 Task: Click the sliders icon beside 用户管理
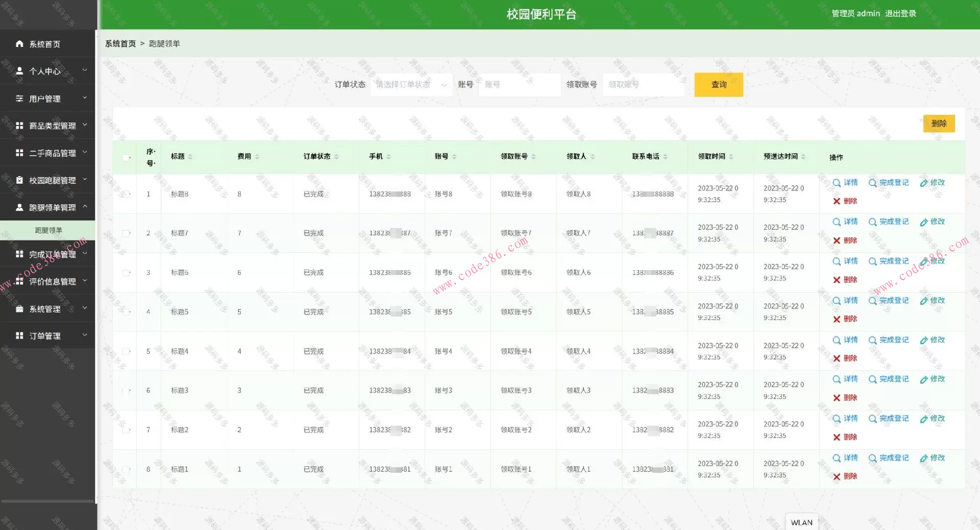19,99
